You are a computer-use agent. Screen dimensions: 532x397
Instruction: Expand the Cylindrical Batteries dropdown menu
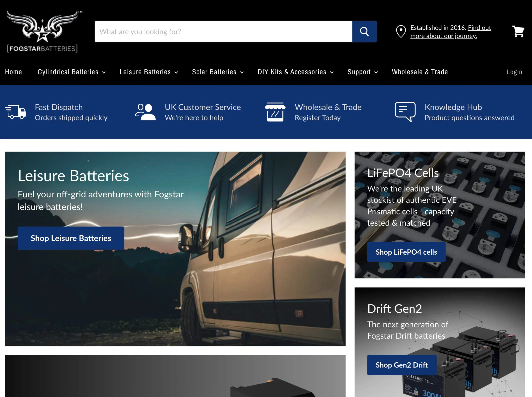pyautogui.click(x=72, y=72)
